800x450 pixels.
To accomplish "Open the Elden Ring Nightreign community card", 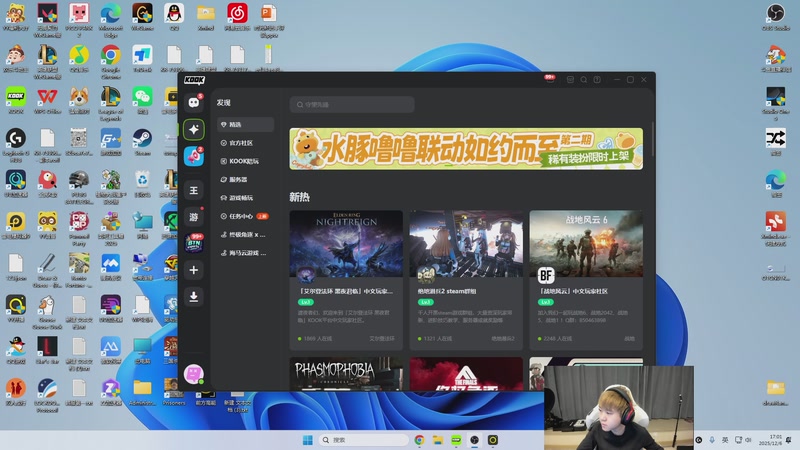I will [x=346, y=280].
